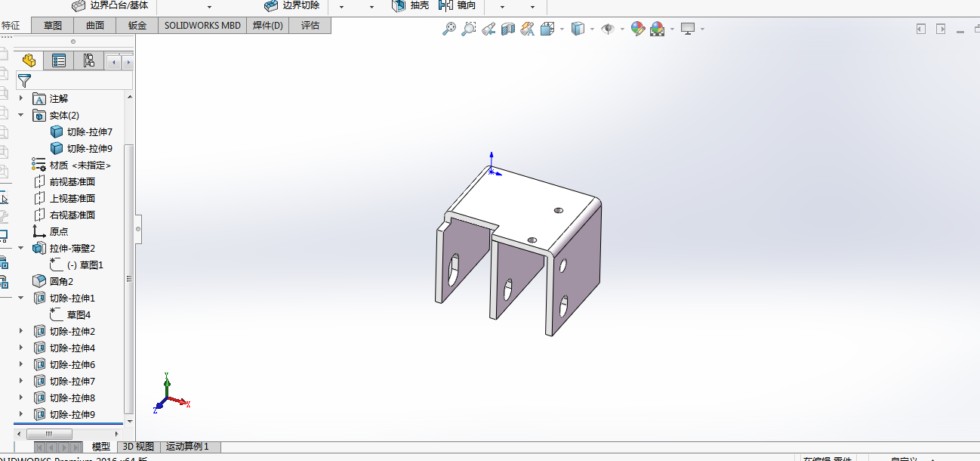This screenshot has width=980, height=461.
Task: Expand the 切除-拉伸2 feature node
Action: click(21, 331)
